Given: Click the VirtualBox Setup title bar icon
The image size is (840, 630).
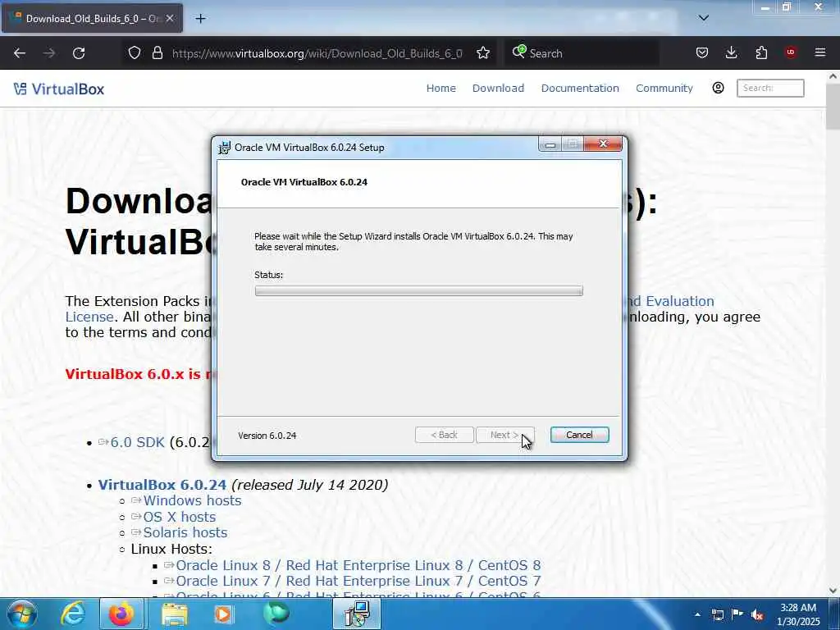Looking at the screenshot, I should pos(224,148).
